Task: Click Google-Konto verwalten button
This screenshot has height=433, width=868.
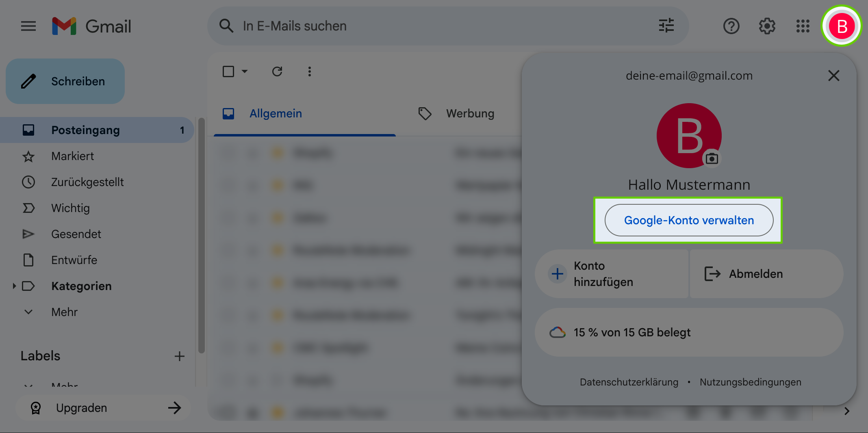Action: click(689, 220)
